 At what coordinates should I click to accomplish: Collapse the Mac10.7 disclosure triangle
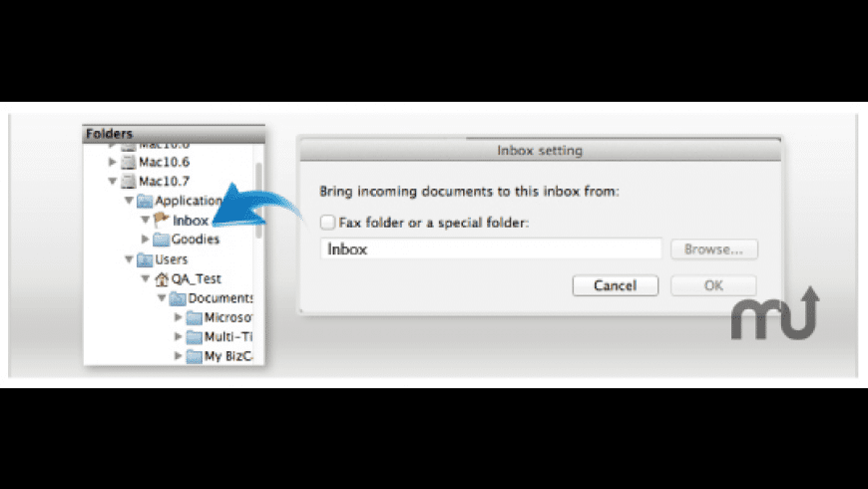tap(112, 181)
